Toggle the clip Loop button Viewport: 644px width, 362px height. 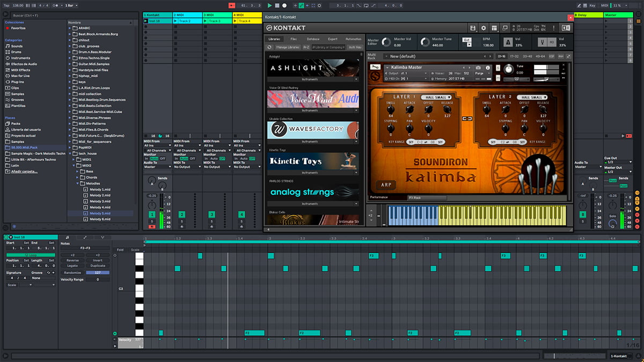click(x=31, y=255)
